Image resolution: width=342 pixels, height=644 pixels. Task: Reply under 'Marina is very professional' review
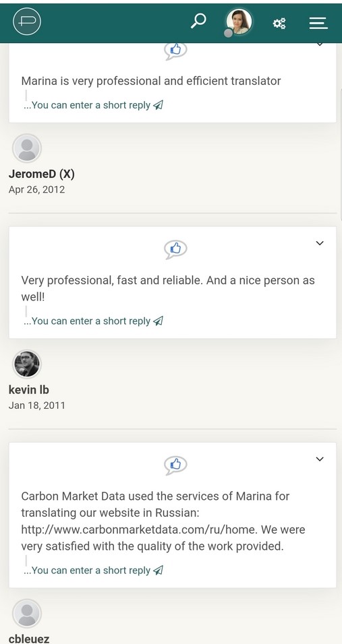point(93,105)
